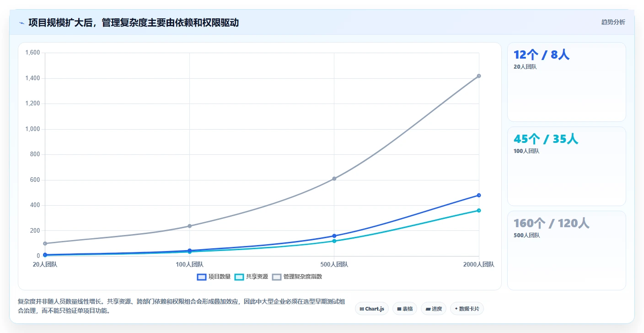Click the description paragraph starting 复杂度并非
Screen dimensions: 644x333
coord(182,306)
